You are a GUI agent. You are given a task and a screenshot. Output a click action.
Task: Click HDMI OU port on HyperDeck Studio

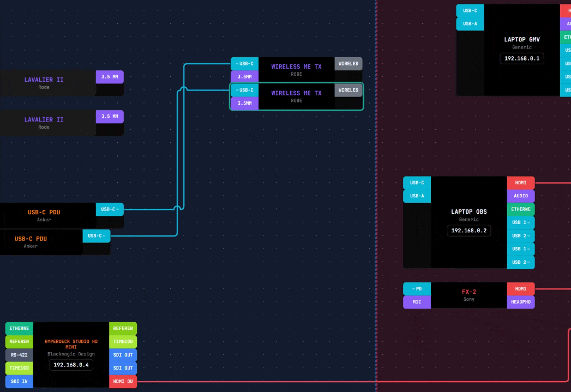(123, 382)
